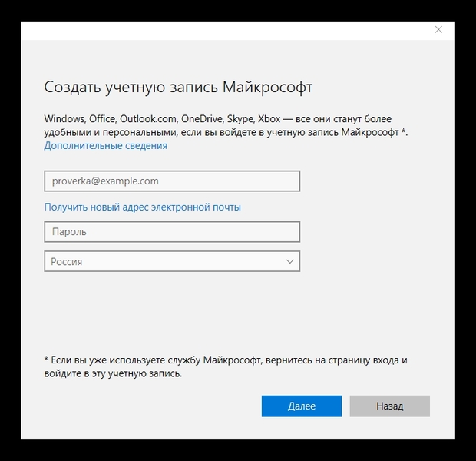The height and width of the screenshot is (461, 476).
Task: Close the dialog with the X icon
Action: coord(438,29)
